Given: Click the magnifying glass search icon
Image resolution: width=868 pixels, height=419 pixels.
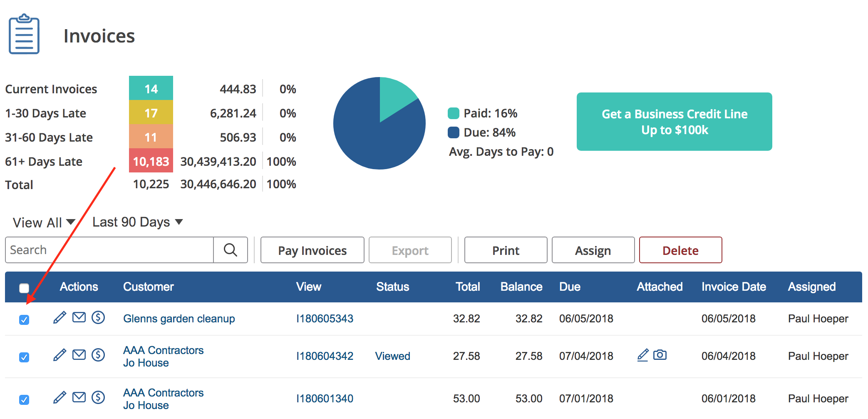Looking at the screenshot, I should [x=231, y=250].
